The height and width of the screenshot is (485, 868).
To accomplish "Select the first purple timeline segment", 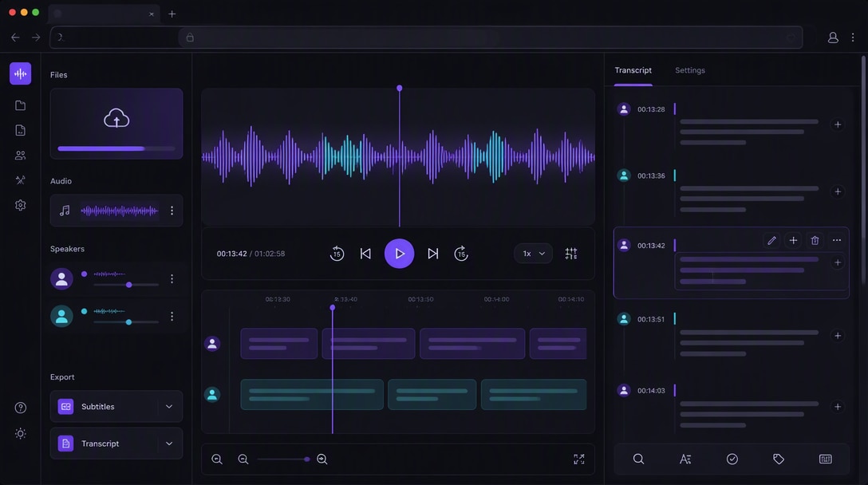I will [x=279, y=343].
